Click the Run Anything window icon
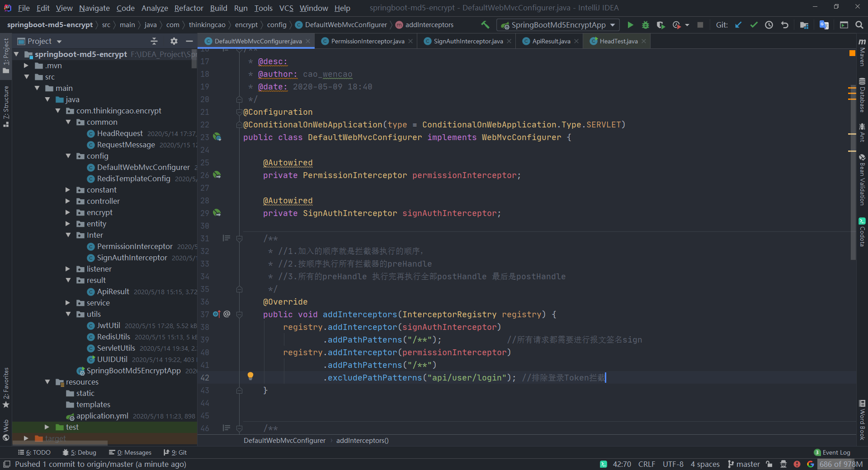Image resolution: width=868 pixels, height=470 pixels. pos(844,25)
